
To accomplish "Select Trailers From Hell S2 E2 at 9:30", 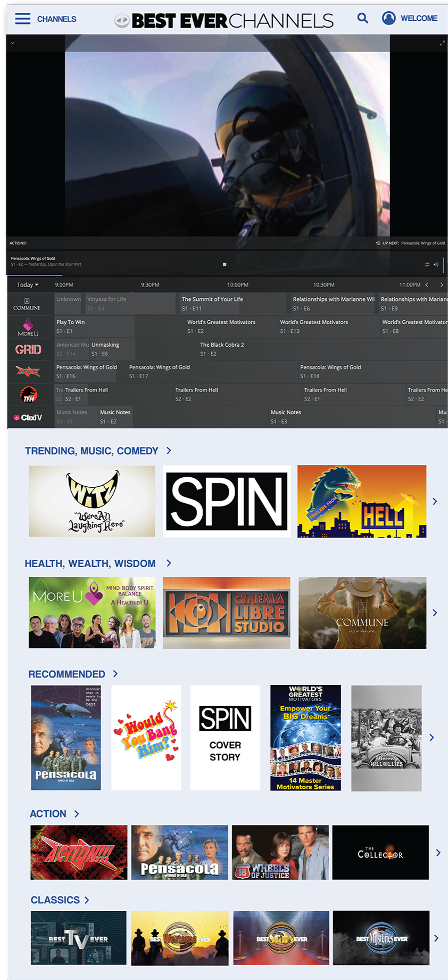I will (236, 394).
